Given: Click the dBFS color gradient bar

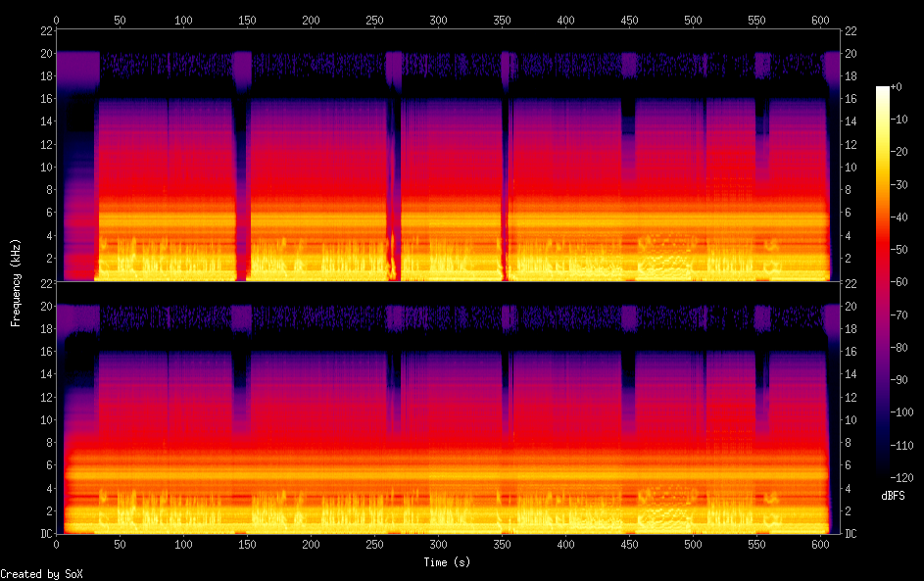Looking at the screenshot, I should coord(883,282).
